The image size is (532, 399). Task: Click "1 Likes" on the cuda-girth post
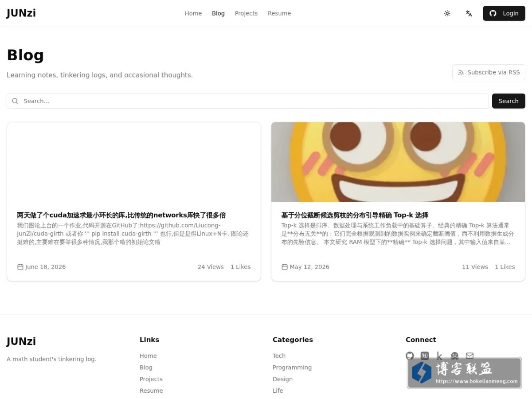[x=240, y=267]
